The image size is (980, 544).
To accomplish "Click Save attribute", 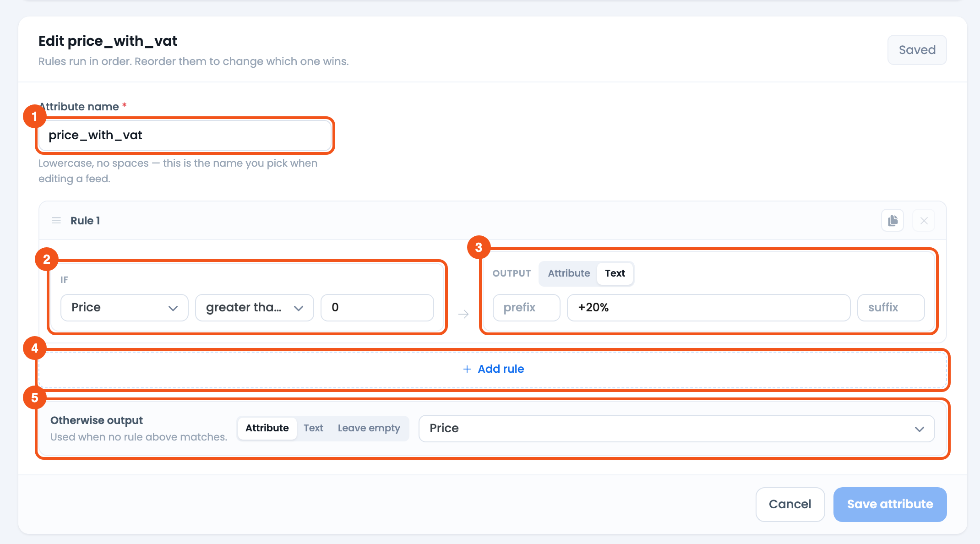I will click(x=890, y=504).
